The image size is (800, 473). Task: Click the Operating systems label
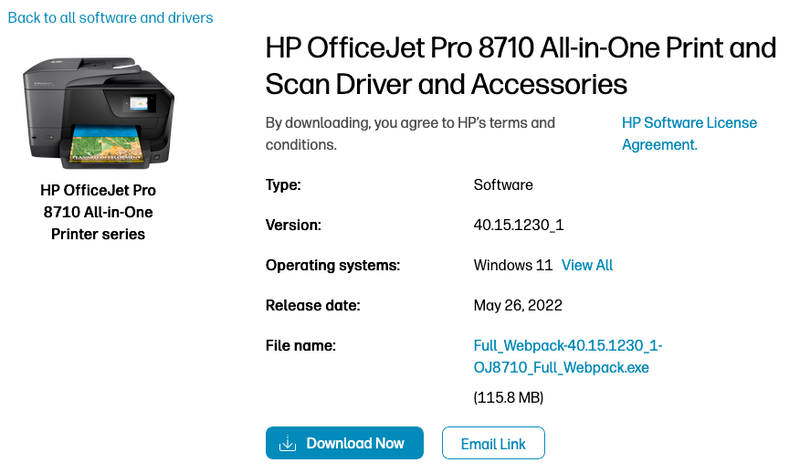(x=333, y=265)
